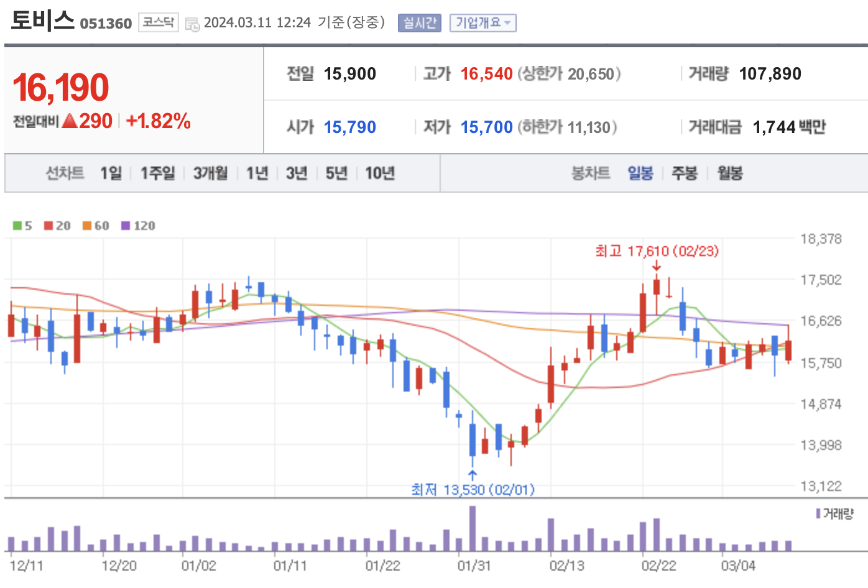Select the 10년 line chart tab
868x588 pixels.
click(x=380, y=173)
